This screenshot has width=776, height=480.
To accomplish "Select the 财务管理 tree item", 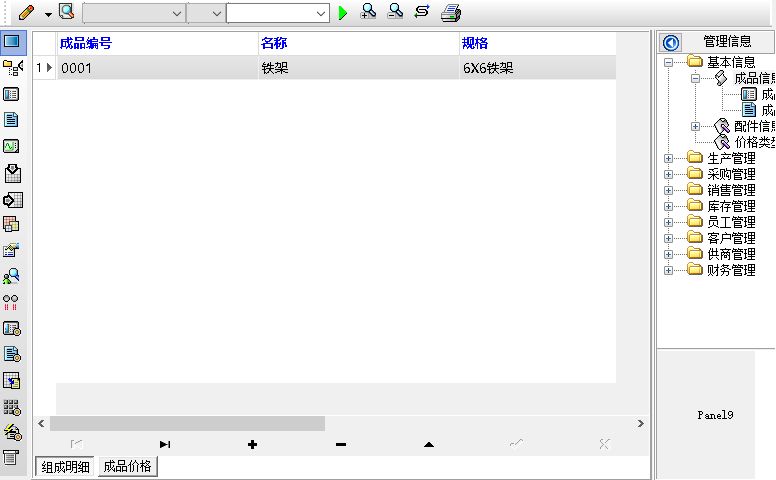I will [731, 270].
